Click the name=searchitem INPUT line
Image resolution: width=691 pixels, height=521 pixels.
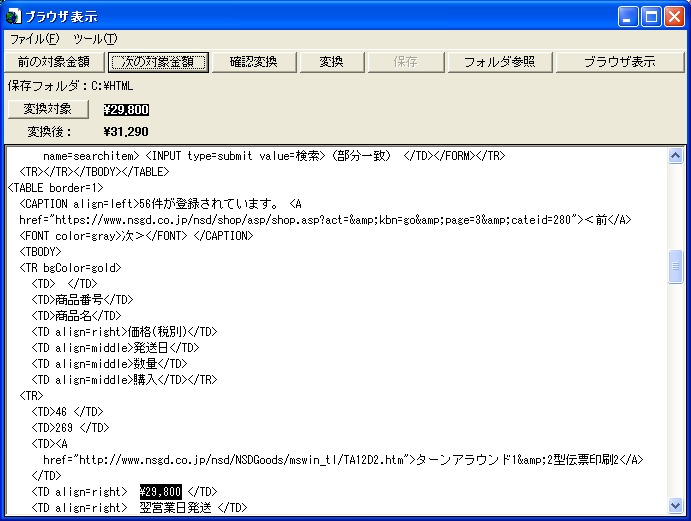(274, 156)
